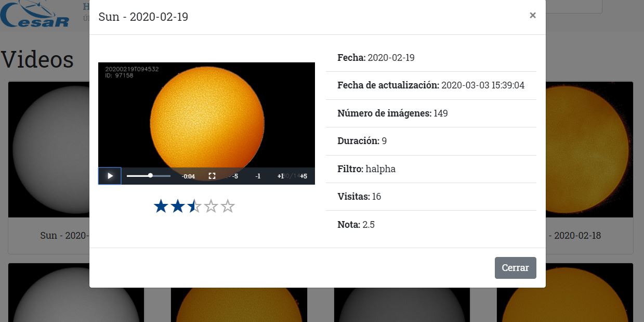Select the 'Fecha de actualización' row
The height and width of the screenshot is (322, 644).
(431, 85)
